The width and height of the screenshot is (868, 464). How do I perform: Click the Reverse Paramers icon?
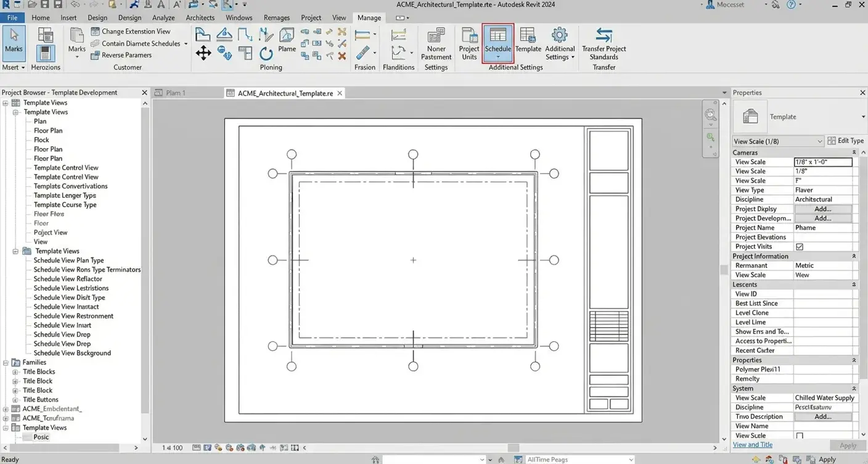point(95,55)
